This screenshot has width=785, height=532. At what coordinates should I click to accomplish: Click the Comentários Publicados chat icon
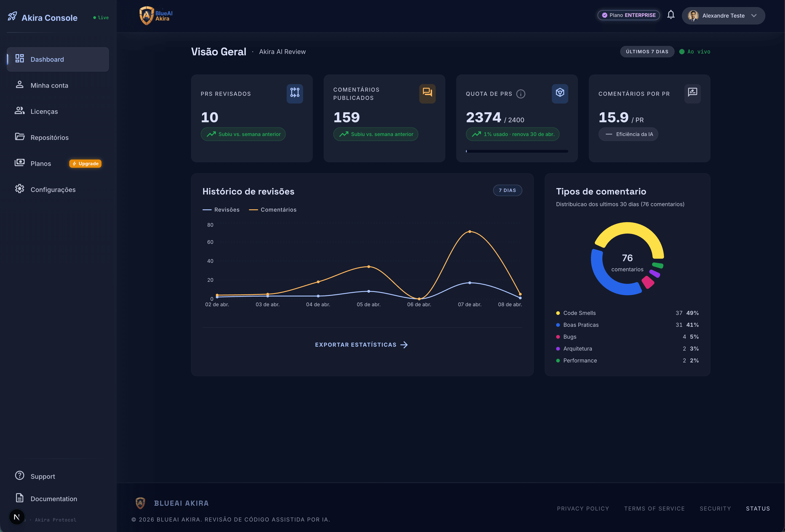(x=427, y=93)
